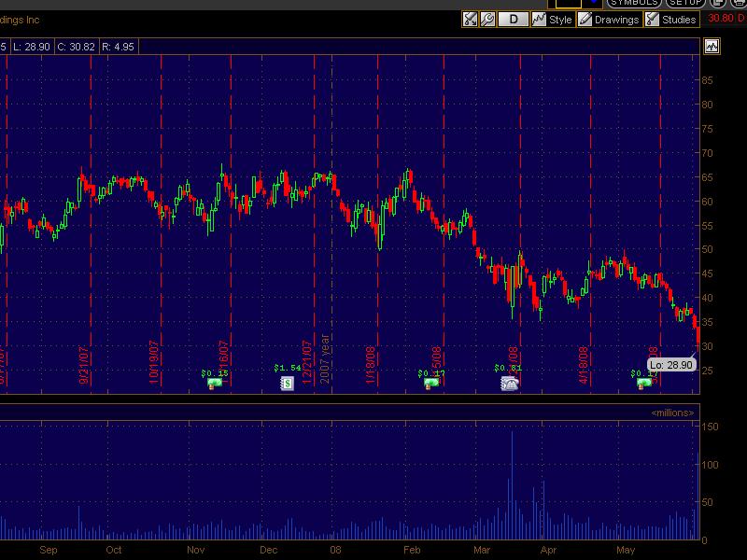Click the small chart-line icon above the price axis
This screenshot has width=747, height=560.
[x=712, y=45]
